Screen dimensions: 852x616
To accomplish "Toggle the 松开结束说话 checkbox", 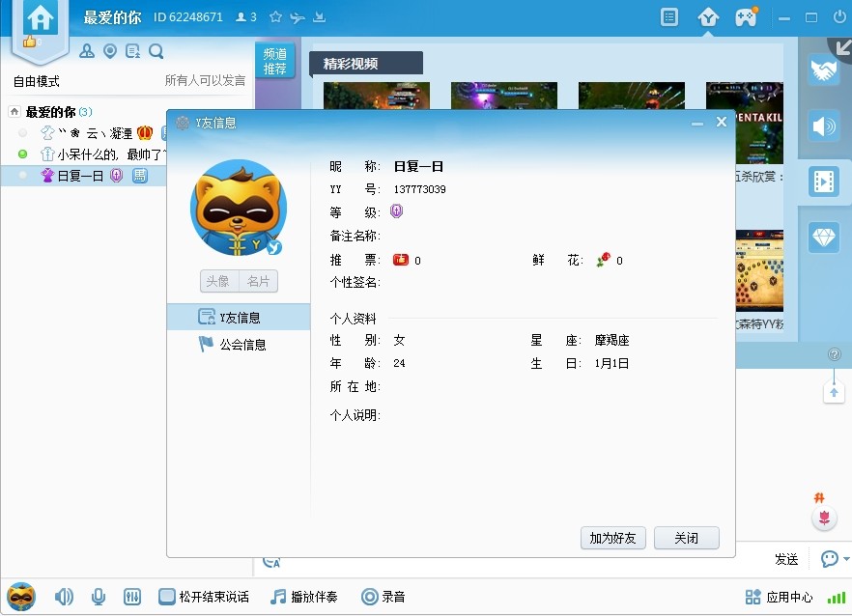I will (x=167, y=597).
